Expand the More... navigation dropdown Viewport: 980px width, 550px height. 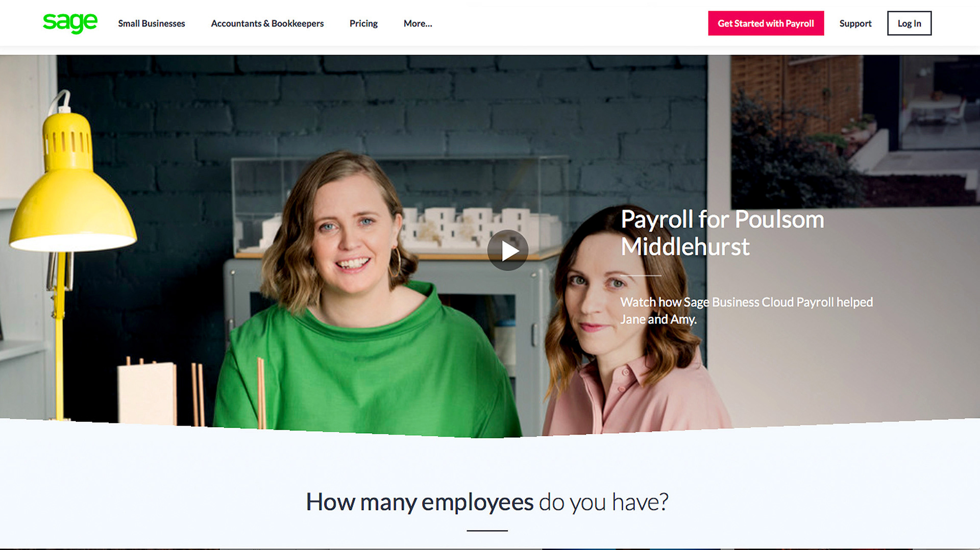[418, 23]
